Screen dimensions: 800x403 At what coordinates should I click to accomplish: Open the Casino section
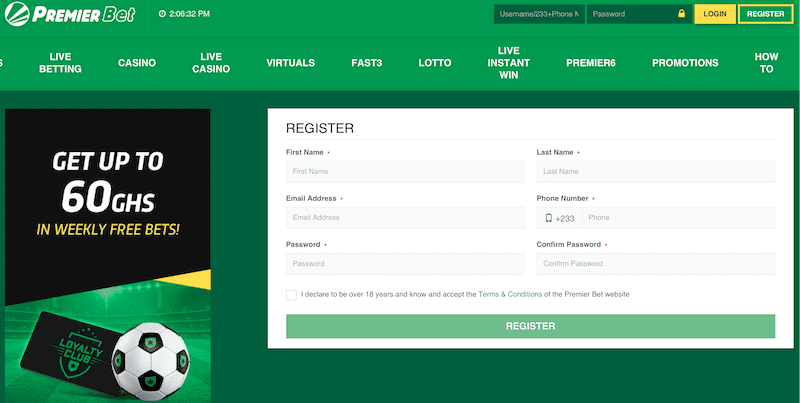pyautogui.click(x=137, y=63)
